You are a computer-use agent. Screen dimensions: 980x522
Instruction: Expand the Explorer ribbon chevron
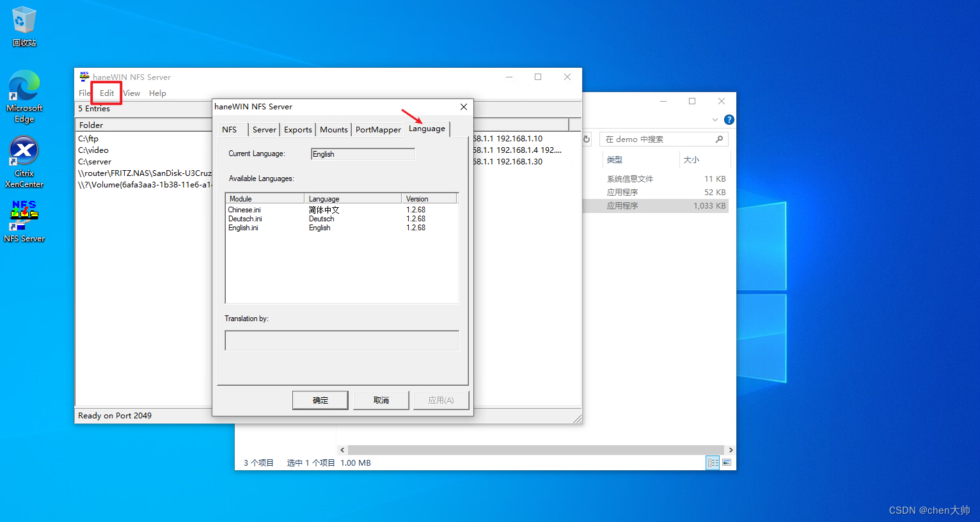715,120
